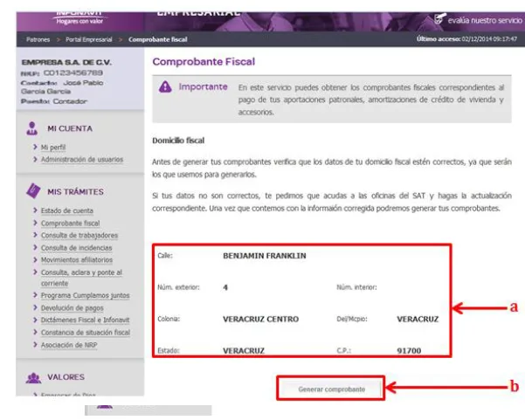Click the Domicilio fiscal heading
This screenshot has width=525, height=420.
178,141
